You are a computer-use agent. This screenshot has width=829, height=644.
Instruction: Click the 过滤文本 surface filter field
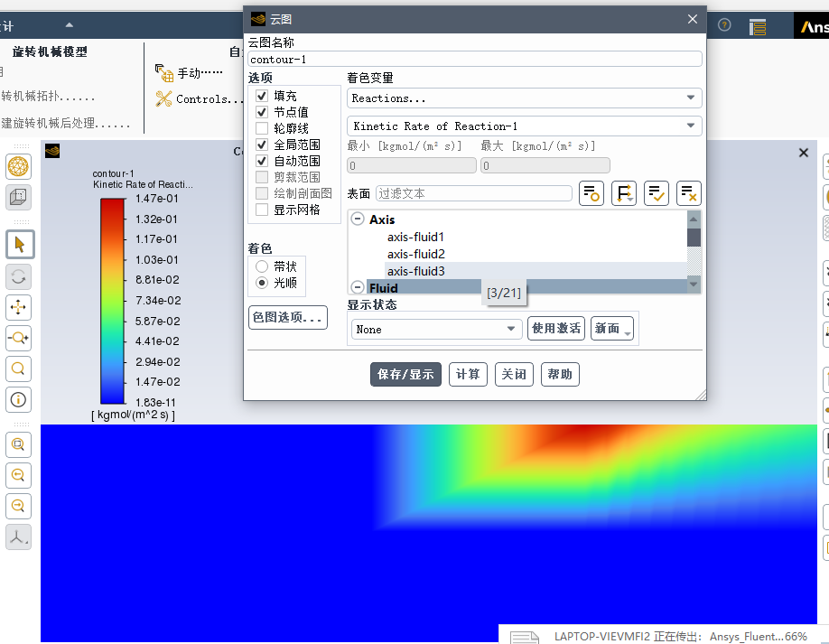coord(473,193)
